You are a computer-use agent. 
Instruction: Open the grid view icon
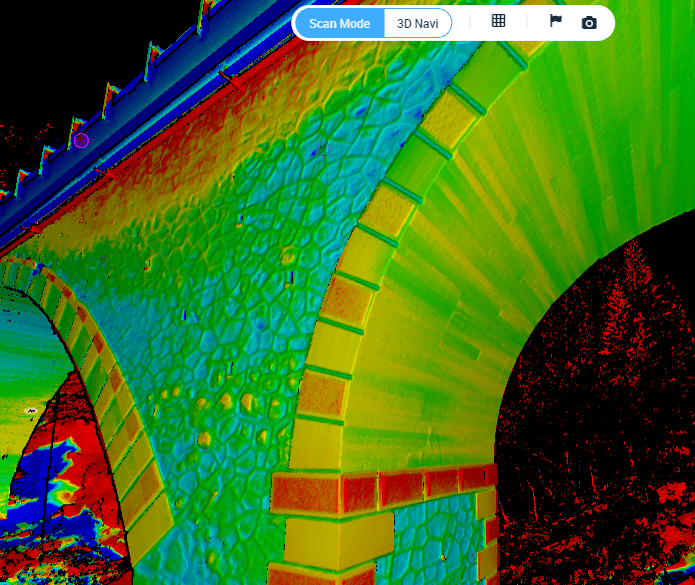pos(499,21)
